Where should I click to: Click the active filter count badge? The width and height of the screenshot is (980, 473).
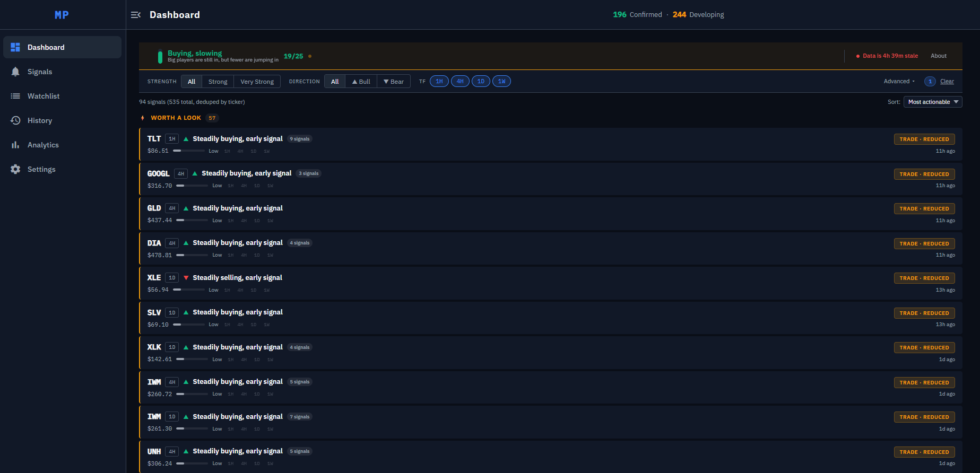pyautogui.click(x=930, y=82)
